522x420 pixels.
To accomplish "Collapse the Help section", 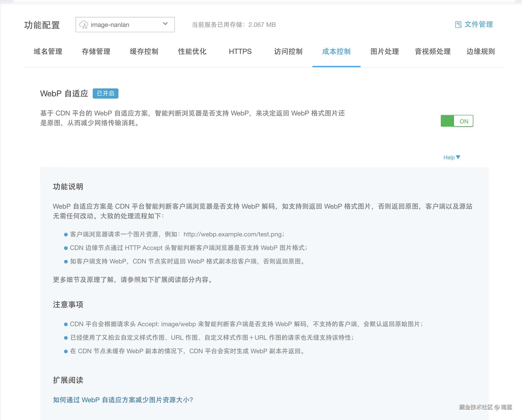I will coord(449,158).
